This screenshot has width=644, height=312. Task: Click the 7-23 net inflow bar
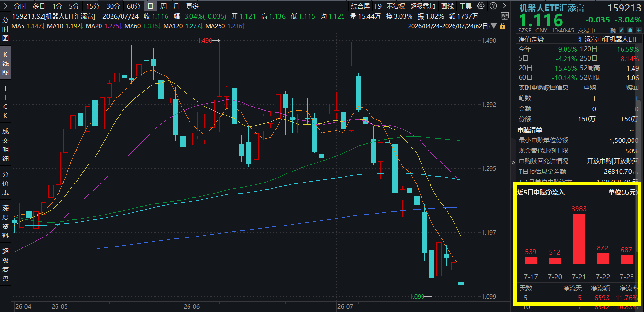point(626,259)
